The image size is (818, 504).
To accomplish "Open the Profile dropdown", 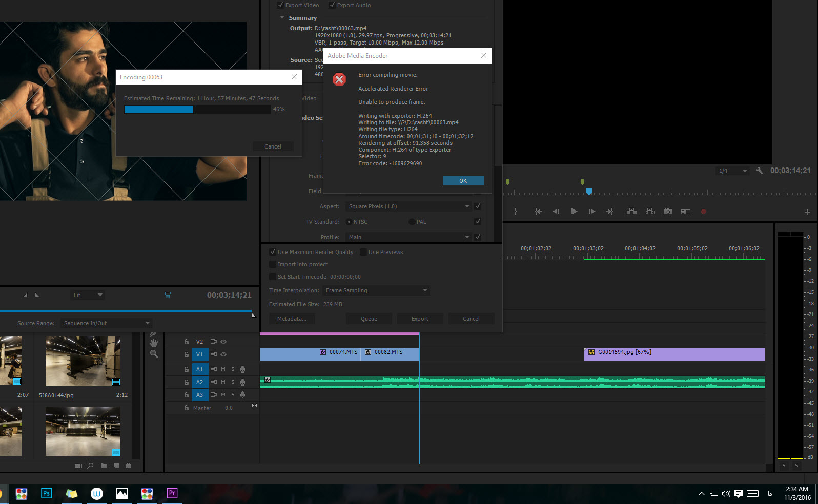I will (408, 237).
